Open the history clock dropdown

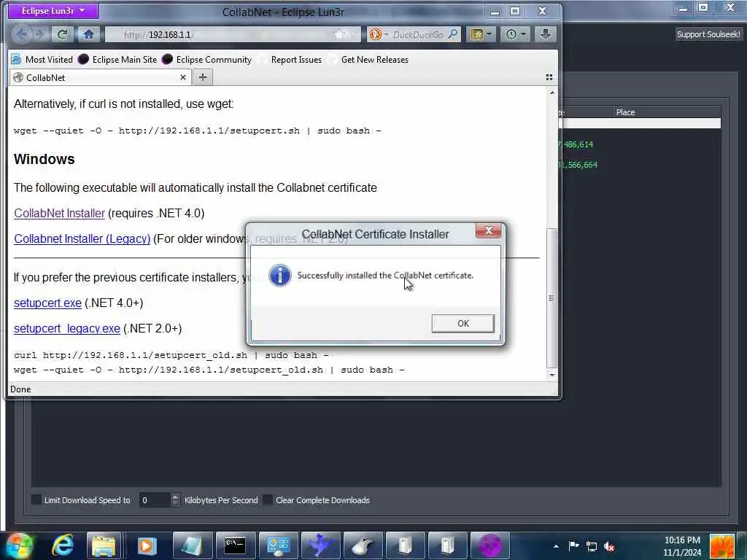[x=515, y=34]
